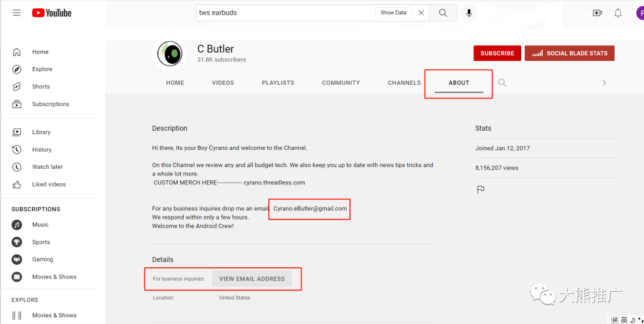Click the 31.8K subscribers text

click(x=221, y=60)
